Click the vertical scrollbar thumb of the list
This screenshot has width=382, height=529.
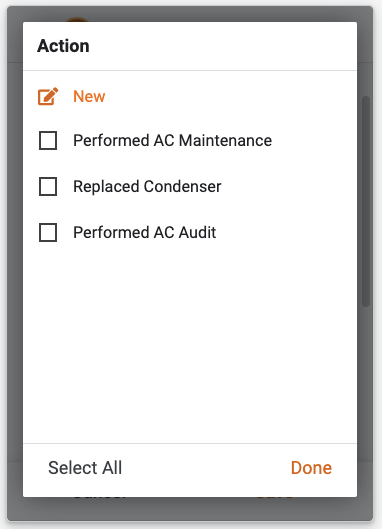(366, 201)
